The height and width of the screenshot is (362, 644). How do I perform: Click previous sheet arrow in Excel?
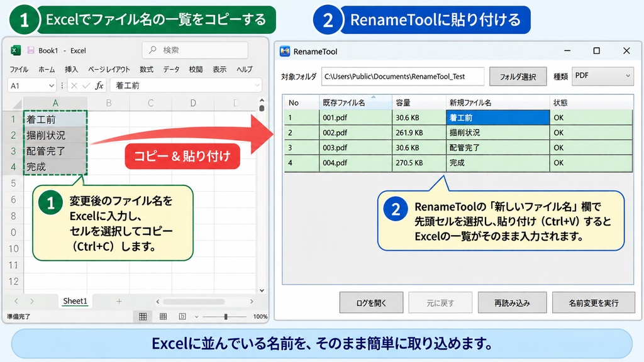[x=16, y=301]
